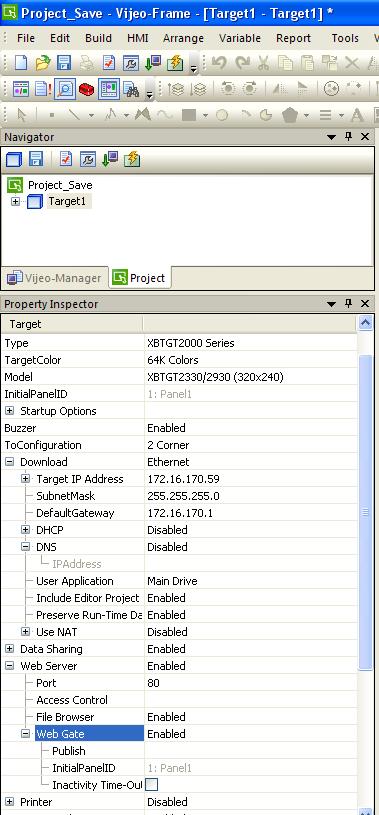Open the Navigator panel dropdown arrow
379x815 pixels.
tap(331, 137)
